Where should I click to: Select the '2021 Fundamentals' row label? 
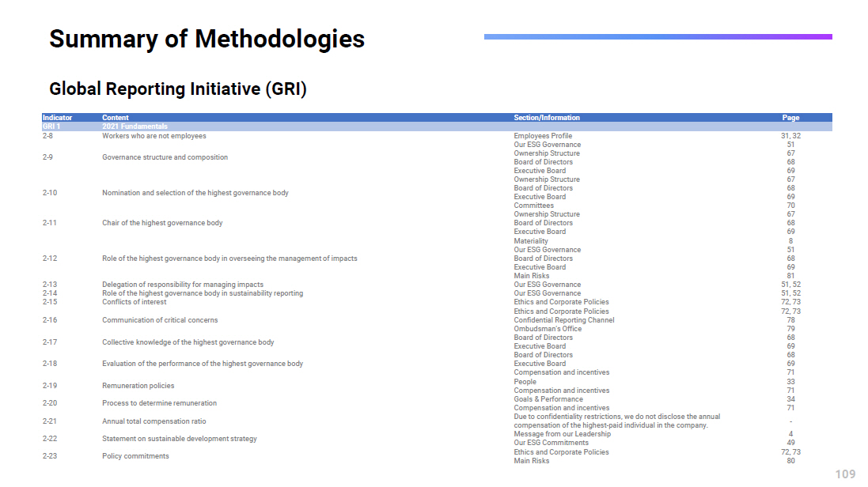point(135,126)
